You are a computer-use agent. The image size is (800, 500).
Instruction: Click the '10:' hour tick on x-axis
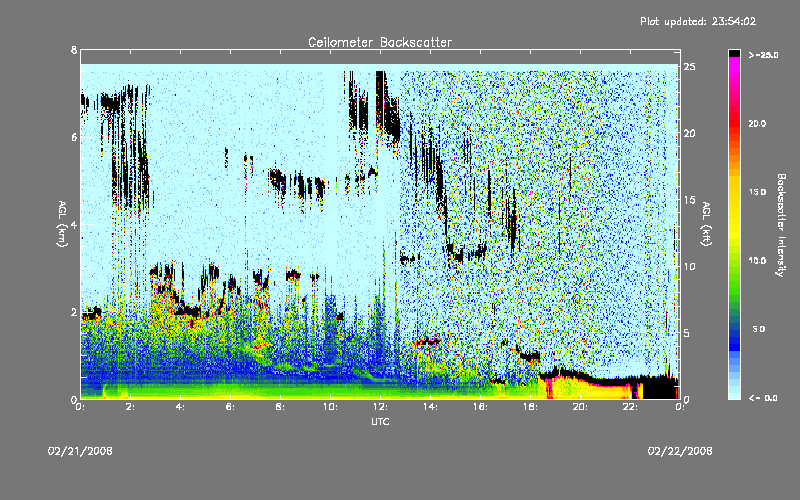pyautogui.click(x=330, y=407)
